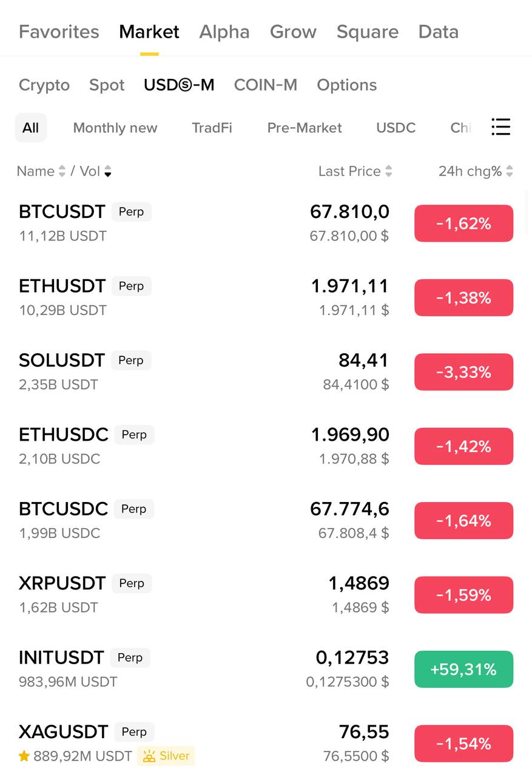This screenshot has height=777, width=532.
Task: Click the Perp tag beside BTCUSDT
Action: (131, 212)
